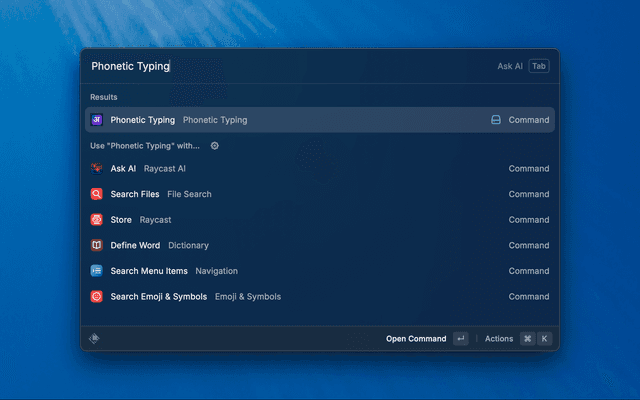
Task: Click the Define Word dictionary icon
Action: (x=97, y=245)
